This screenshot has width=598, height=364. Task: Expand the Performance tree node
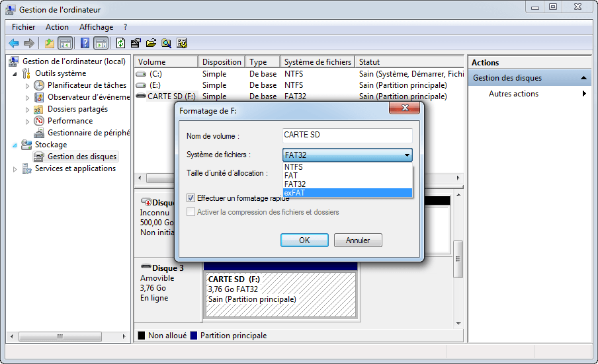[x=27, y=122]
